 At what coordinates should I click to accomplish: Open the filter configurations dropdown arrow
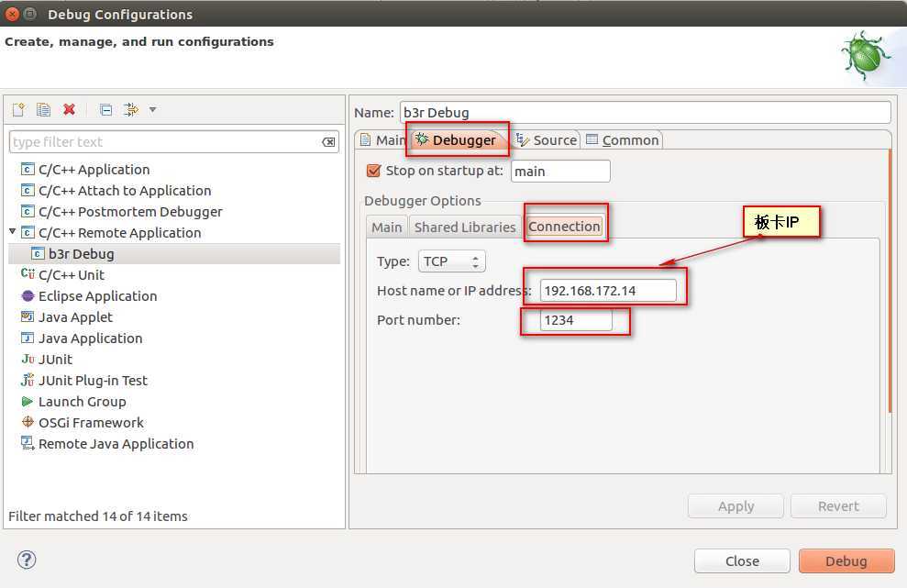pyautogui.click(x=152, y=110)
